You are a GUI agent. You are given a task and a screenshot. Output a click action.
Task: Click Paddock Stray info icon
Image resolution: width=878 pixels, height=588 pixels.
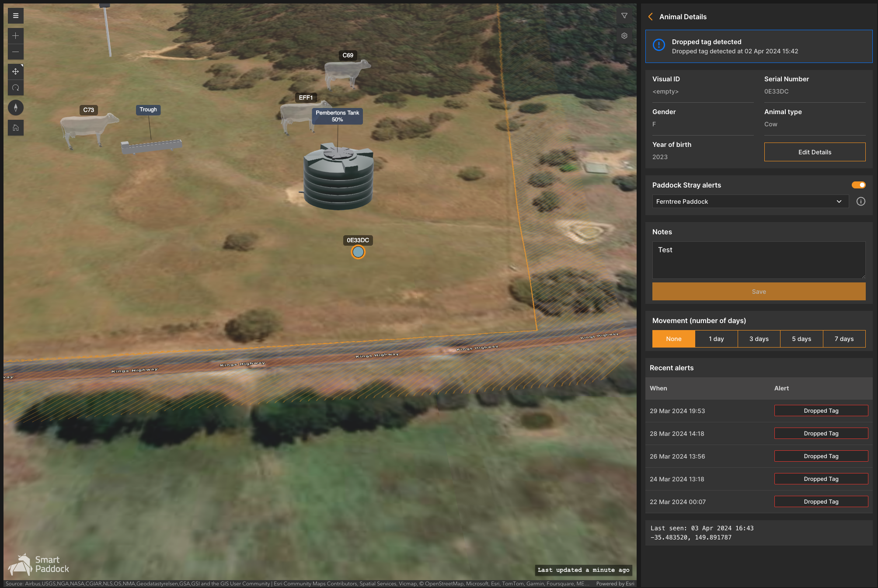click(x=861, y=202)
